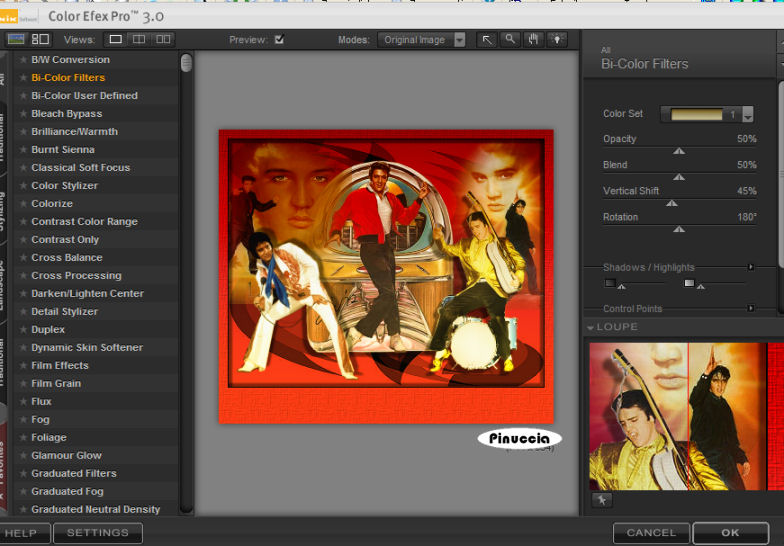The height and width of the screenshot is (546, 784).
Task: Confirm with the OK button
Action: (730, 533)
